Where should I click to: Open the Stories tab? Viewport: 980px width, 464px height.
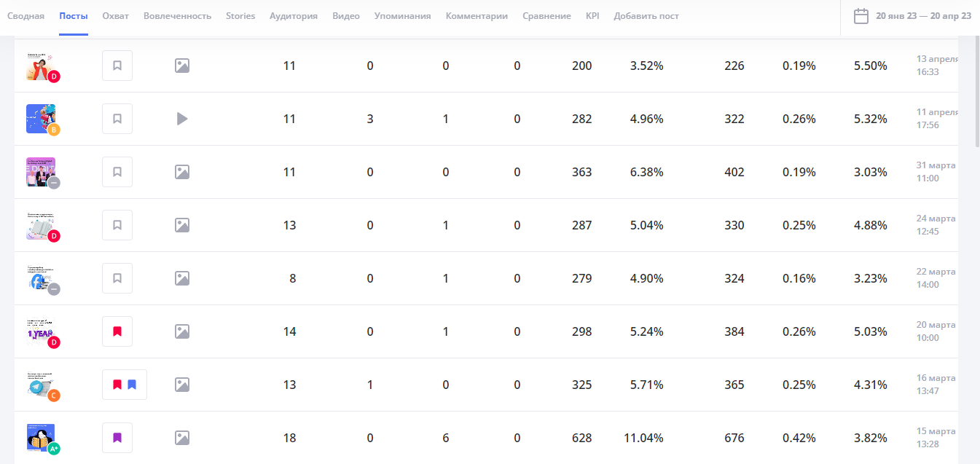(240, 16)
